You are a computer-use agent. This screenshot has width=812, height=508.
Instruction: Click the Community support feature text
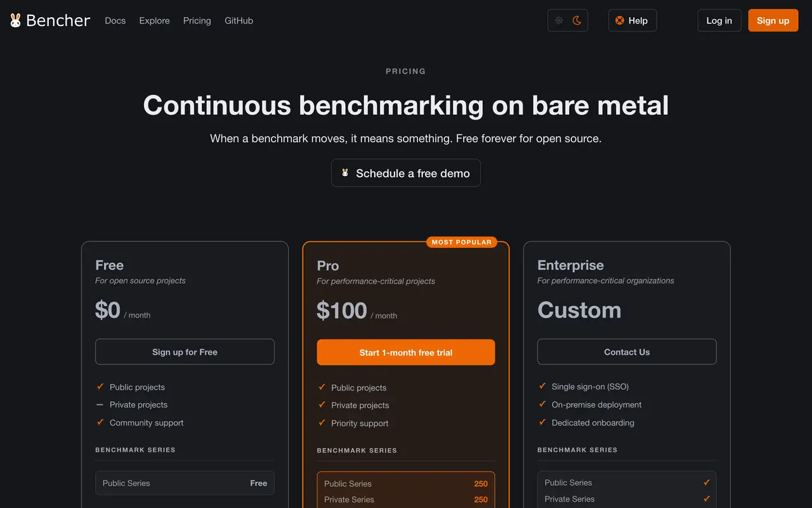pyautogui.click(x=147, y=423)
